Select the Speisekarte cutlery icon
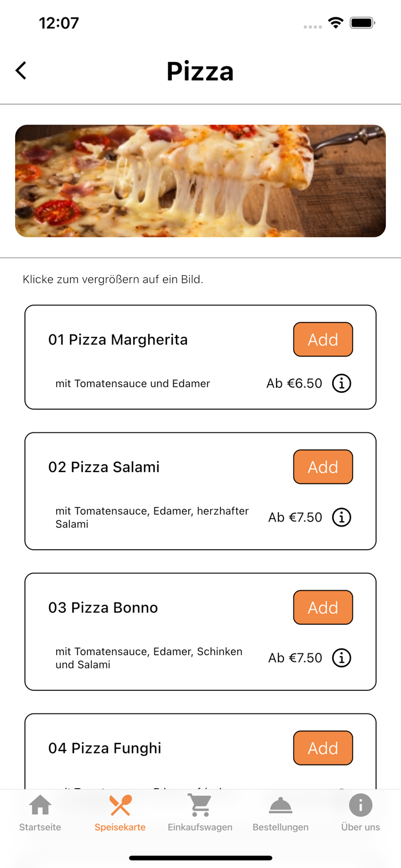This screenshot has height=868, width=401. pyautogui.click(x=120, y=805)
